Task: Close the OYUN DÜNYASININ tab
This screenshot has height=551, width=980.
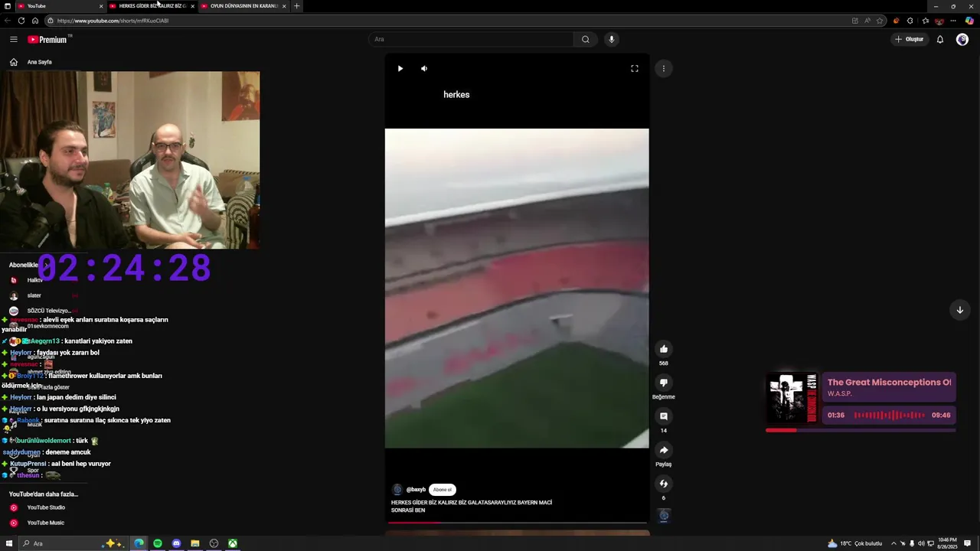Action: point(284,6)
